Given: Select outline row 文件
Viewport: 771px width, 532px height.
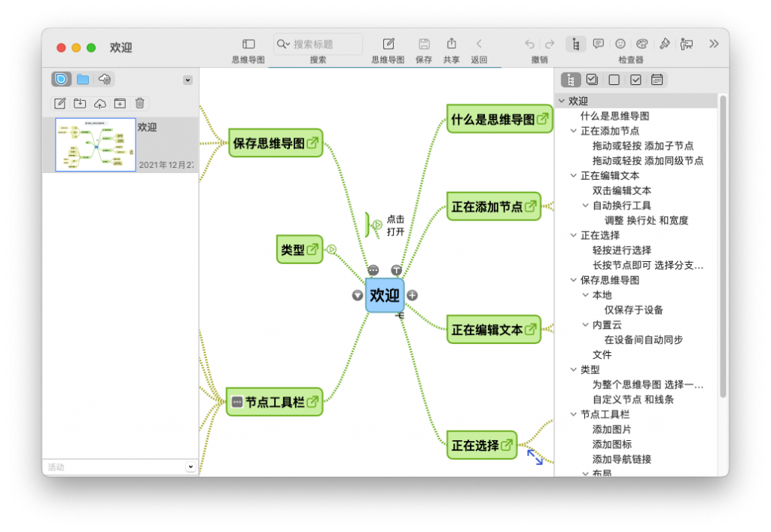Looking at the screenshot, I should pyautogui.click(x=602, y=354).
